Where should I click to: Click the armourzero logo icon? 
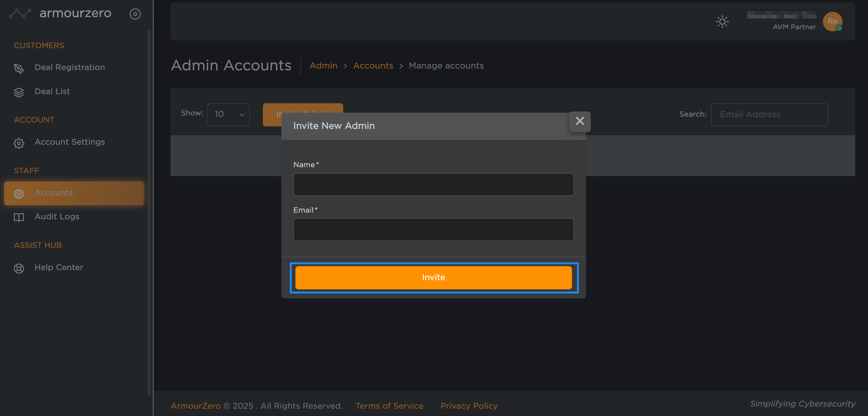tap(20, 13)
